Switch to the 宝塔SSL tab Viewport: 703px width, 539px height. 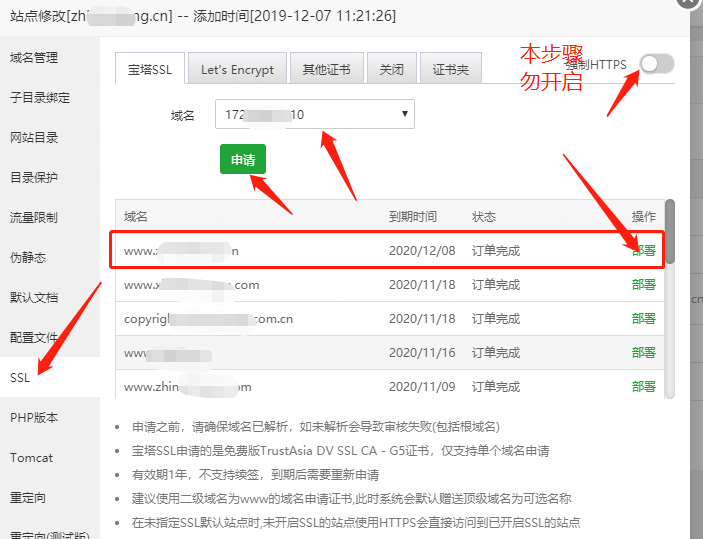150,69
